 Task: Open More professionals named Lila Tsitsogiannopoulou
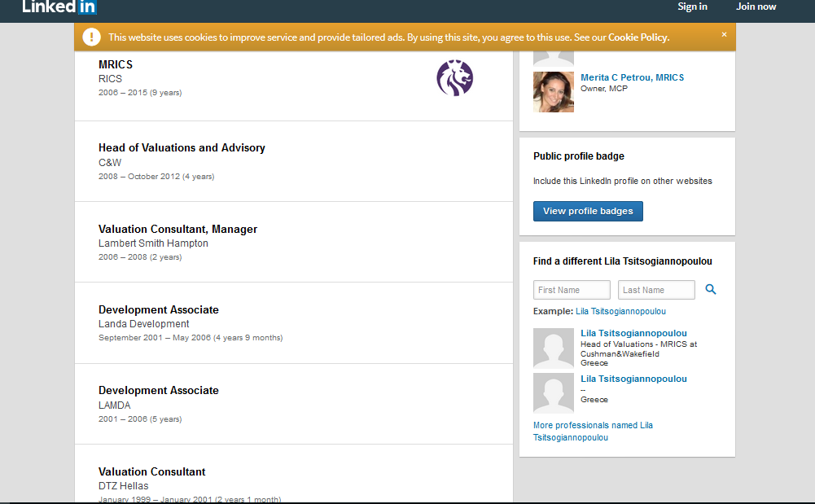pyautogui.click(x=593, y=432)
